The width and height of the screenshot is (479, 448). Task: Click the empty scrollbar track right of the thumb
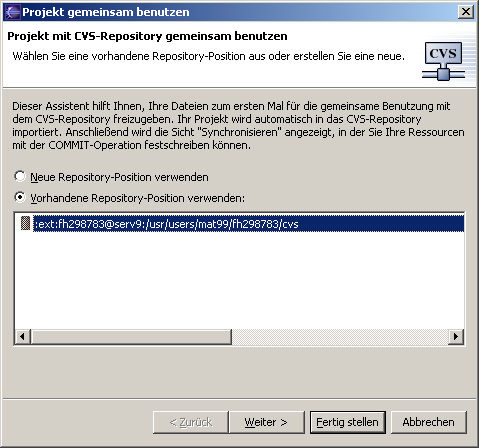coord(340,337)
